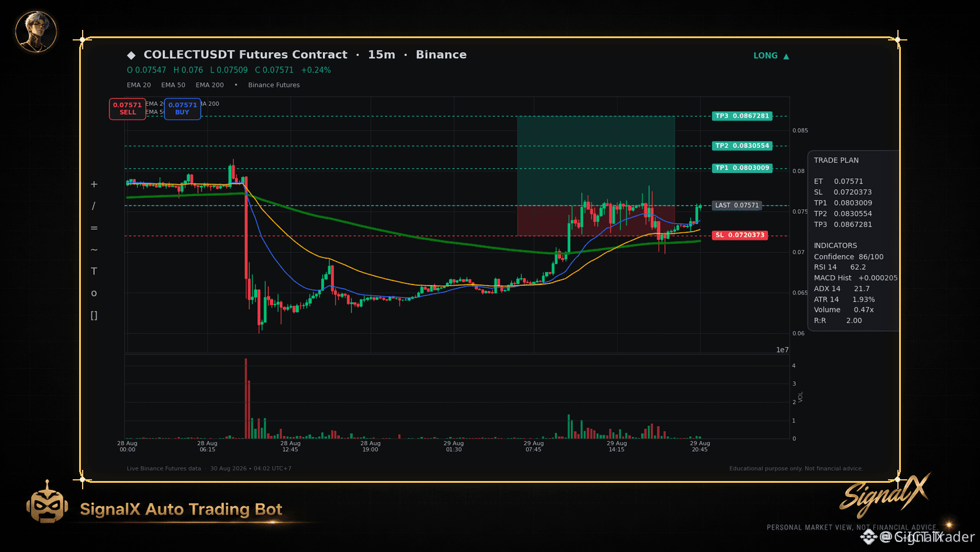Click the 15m timeframe label
The height and width of the screenshot is (552, 980).
[382, 55]
